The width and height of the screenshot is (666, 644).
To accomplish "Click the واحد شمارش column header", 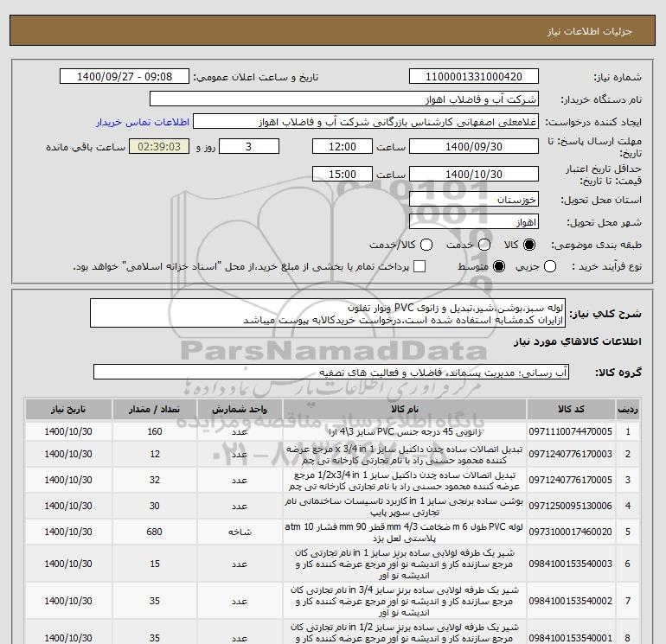I will click(240, 409).
